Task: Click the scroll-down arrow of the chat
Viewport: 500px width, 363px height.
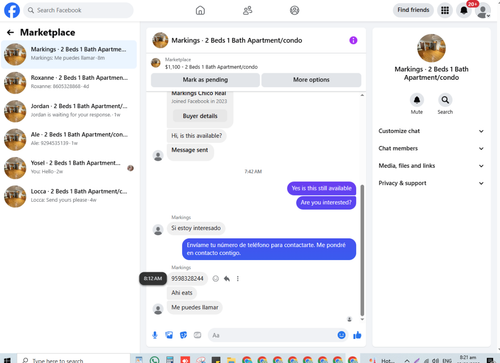Action: pos(362,319)
